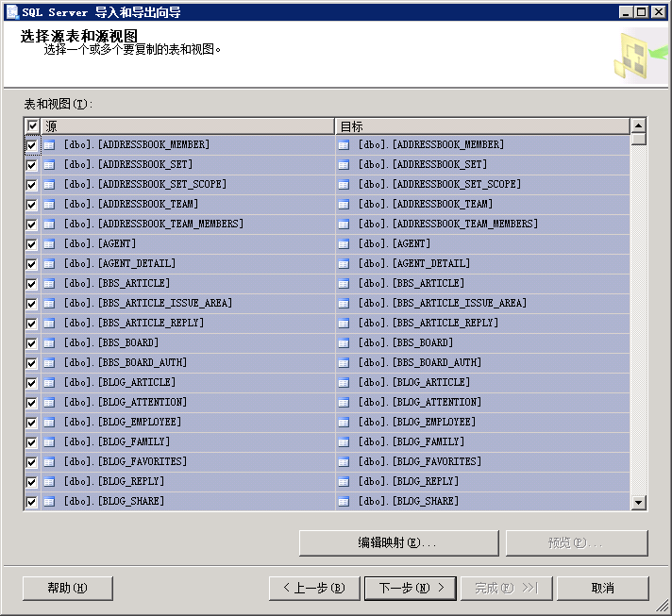Uncheck the ADDRESSBOOK_MEMBER source table
This screenshot has height=616, width=672.
click(32, 145)
